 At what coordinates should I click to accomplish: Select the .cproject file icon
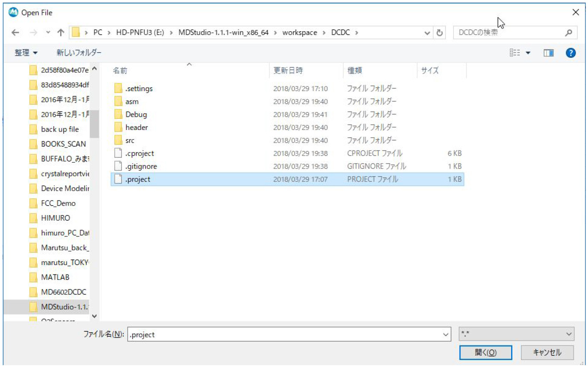click(118, 153)
